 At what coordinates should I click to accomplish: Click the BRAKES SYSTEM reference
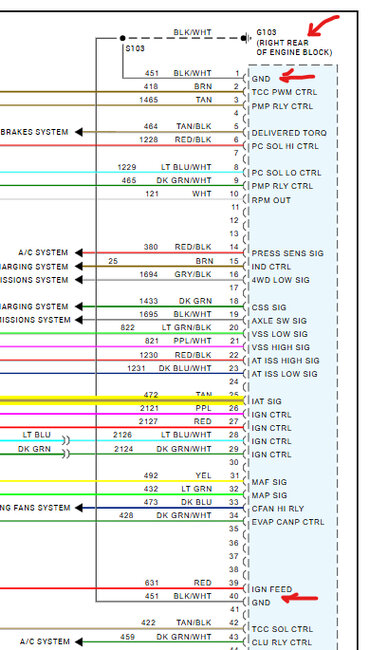coord(34,132)
